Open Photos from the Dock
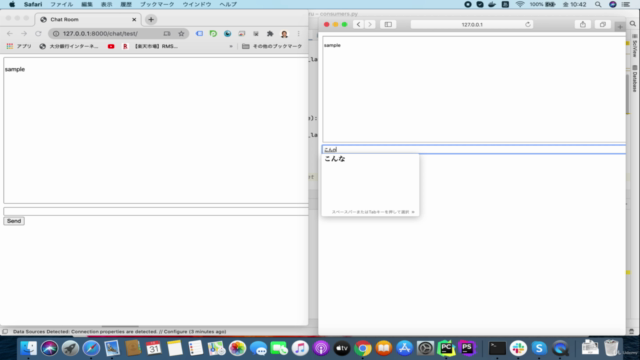Screen dimensions: 640x360 coord(237,348)
